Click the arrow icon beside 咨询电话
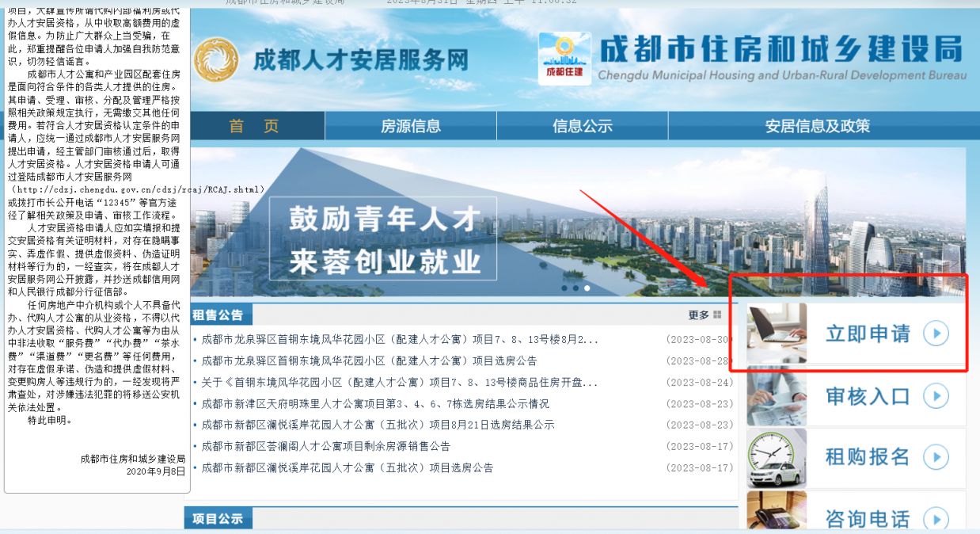The image size is (980, 534). 935,519
